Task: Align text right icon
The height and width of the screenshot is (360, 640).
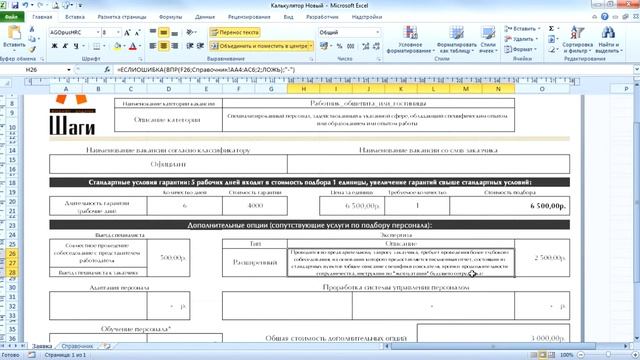Action: coord(175,46)
